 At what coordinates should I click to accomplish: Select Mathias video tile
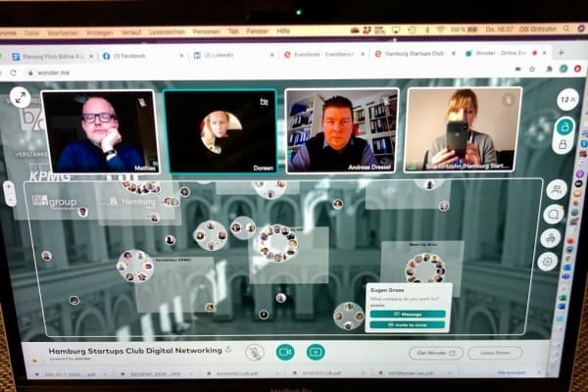[100, 131]
